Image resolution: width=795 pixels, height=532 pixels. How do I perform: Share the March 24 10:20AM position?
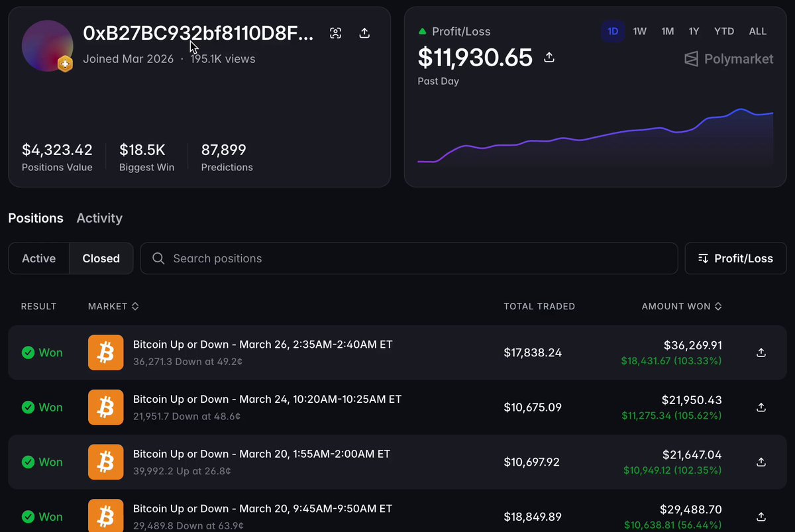click(x=761, y=407)
